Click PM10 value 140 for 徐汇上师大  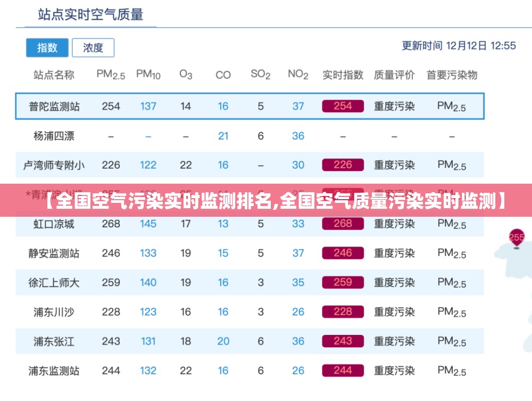pos(148,282)
